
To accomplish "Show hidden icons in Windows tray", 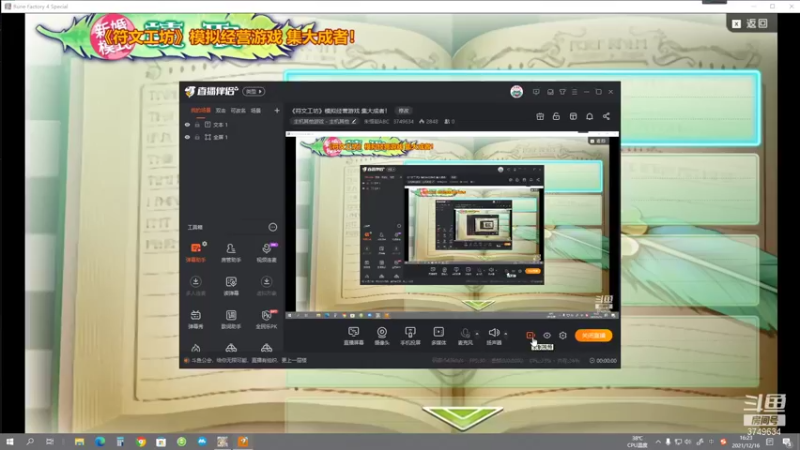I will point(658,442).
